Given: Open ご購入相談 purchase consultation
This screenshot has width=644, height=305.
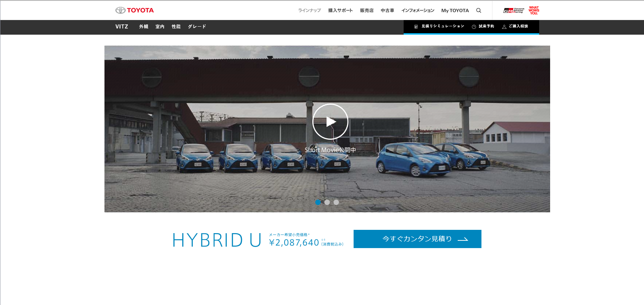Looking at the screenshot, I should 518,26.
